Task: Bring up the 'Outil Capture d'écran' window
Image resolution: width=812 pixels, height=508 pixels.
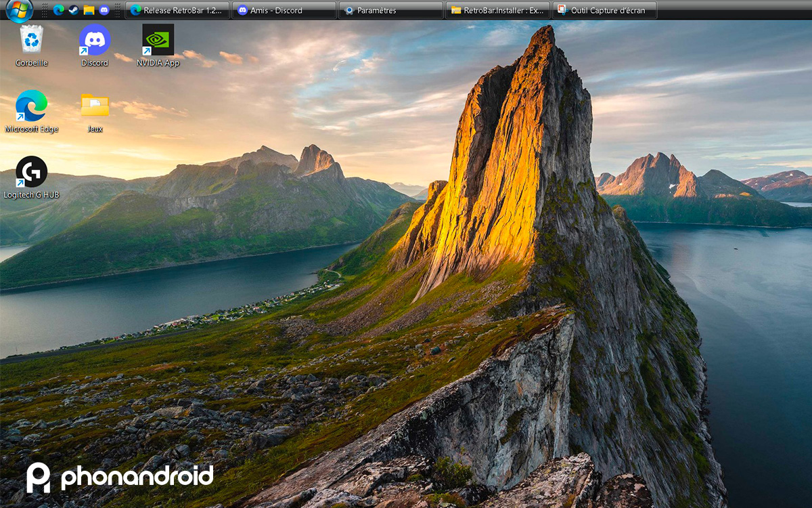Action: coord(604,9)
